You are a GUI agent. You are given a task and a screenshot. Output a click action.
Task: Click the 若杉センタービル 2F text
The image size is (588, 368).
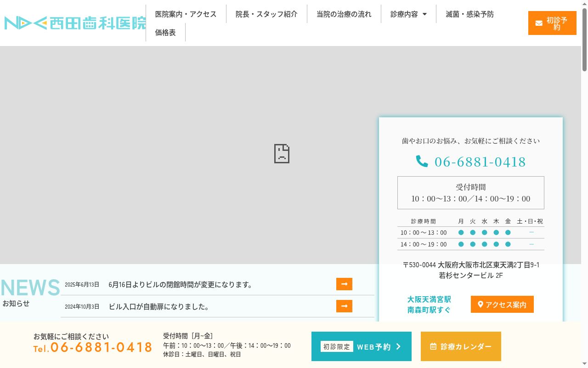(471, 276)
